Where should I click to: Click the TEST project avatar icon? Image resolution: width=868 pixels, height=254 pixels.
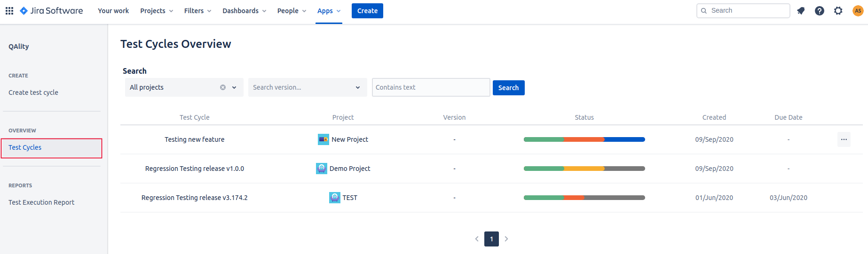(x=335, y=198)
